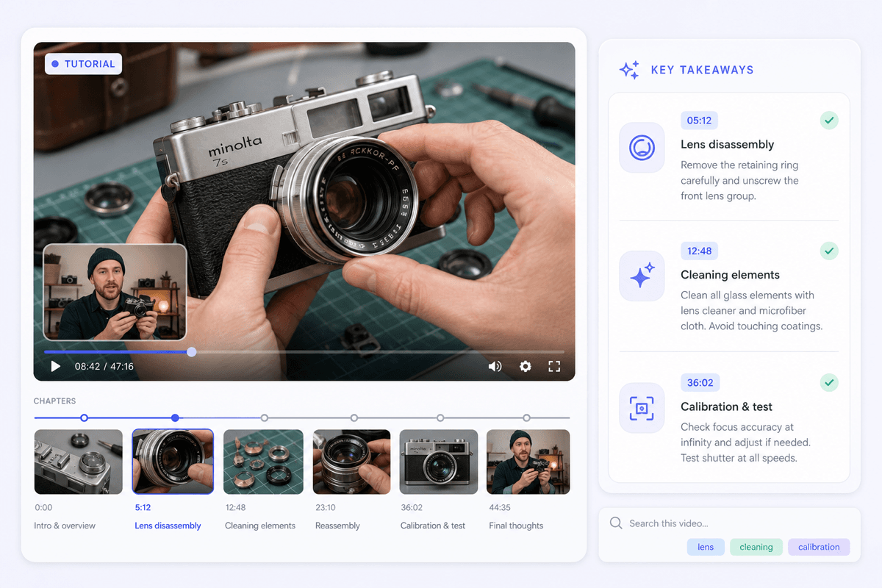Click the Lens disassembly chapter label
This screenshot has width=882, height=588.
[x=168, y=526]
